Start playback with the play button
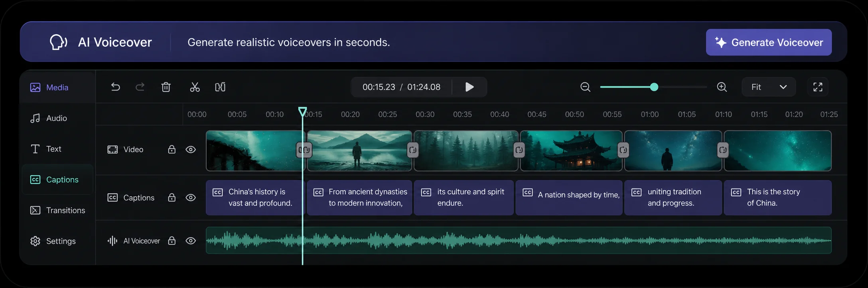The image size is (868, 288). (470, 87)
